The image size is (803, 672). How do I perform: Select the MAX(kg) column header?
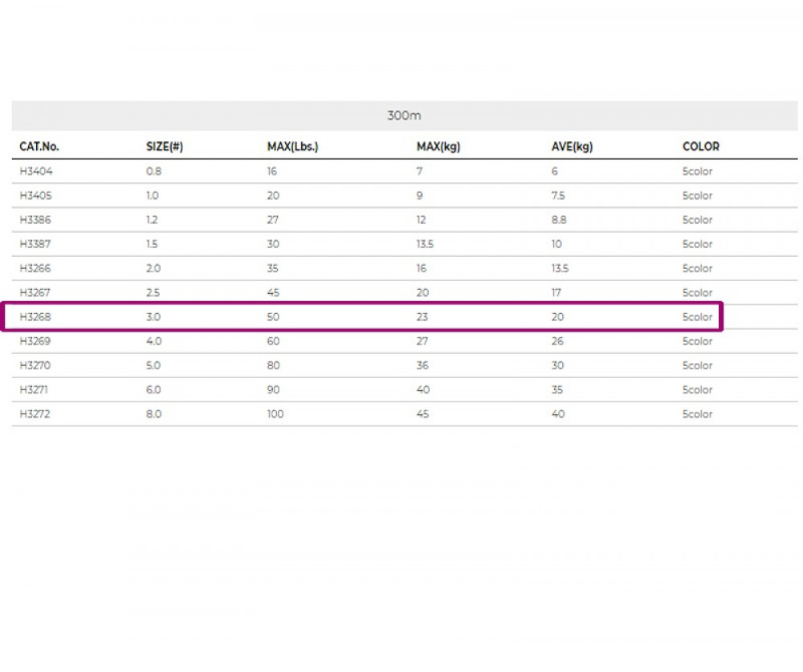tap(438, 147)
